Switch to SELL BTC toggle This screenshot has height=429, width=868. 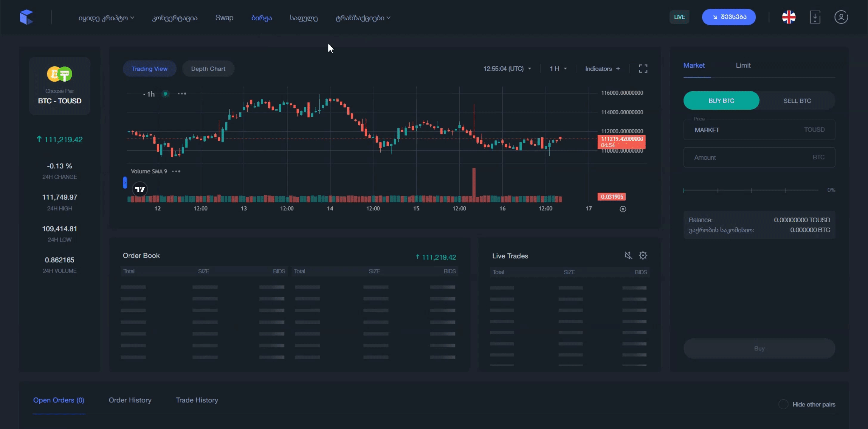797,101
